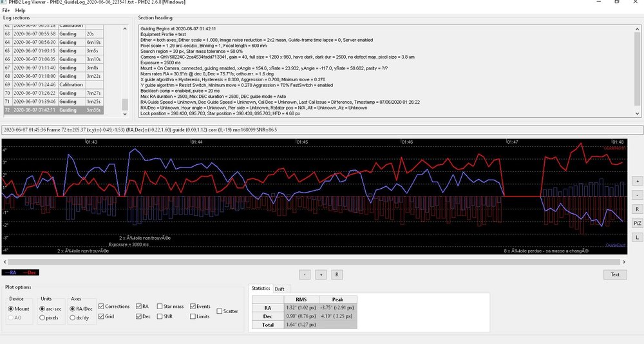
Task: Click horizontal reset R button below graph
Action: click(337, 274)
